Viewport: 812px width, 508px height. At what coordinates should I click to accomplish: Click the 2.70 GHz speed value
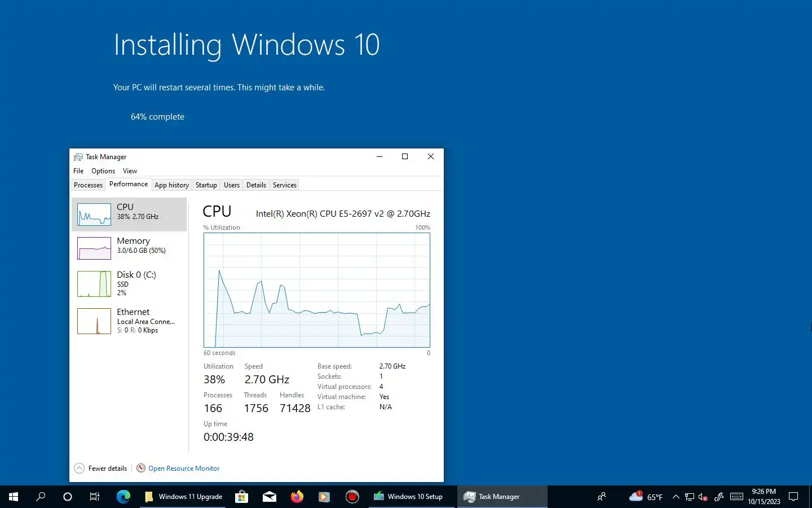(x=267, y=379)
